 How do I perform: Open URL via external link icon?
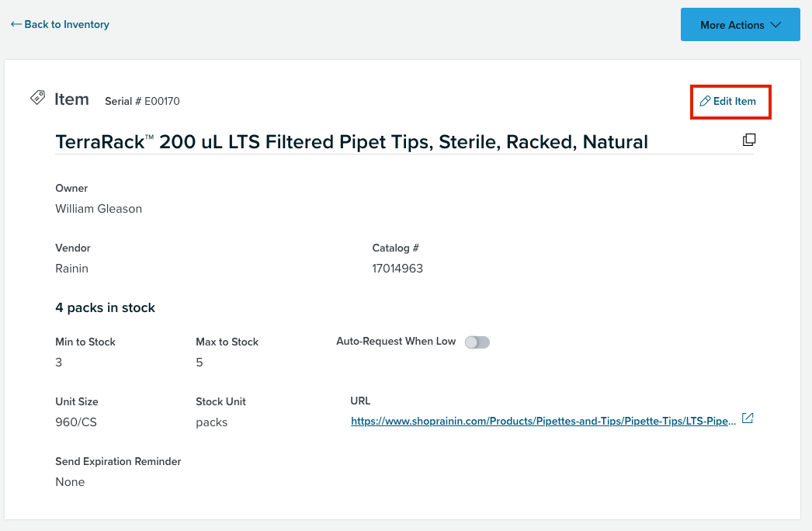(x=748, y=418)
